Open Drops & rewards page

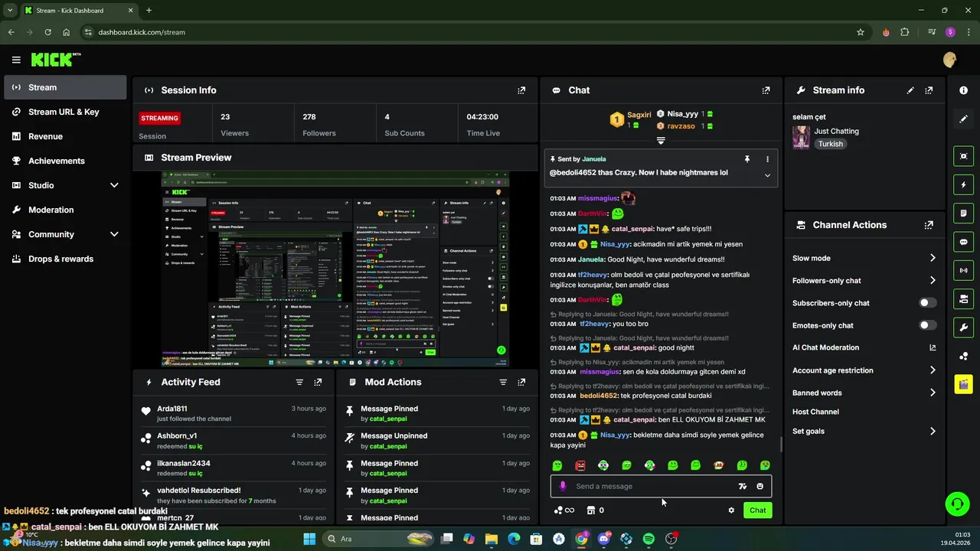[x=64, y=259]
